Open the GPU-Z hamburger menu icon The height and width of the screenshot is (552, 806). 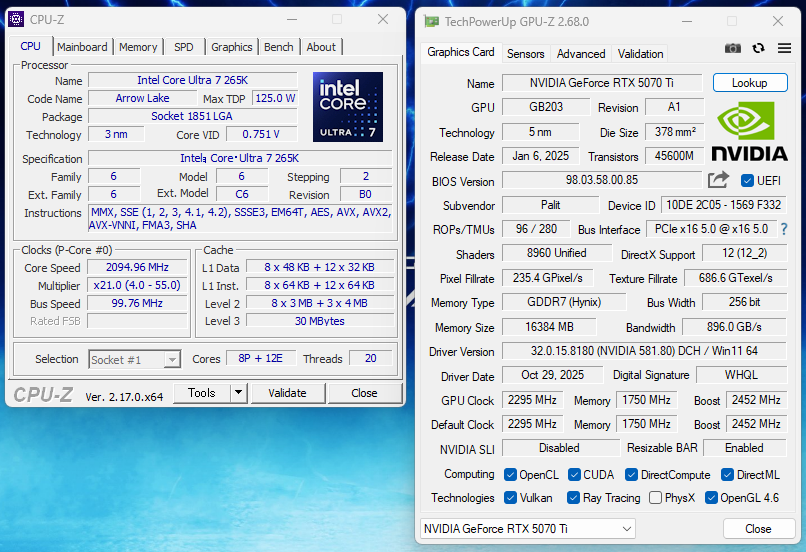tap(783, 48)
